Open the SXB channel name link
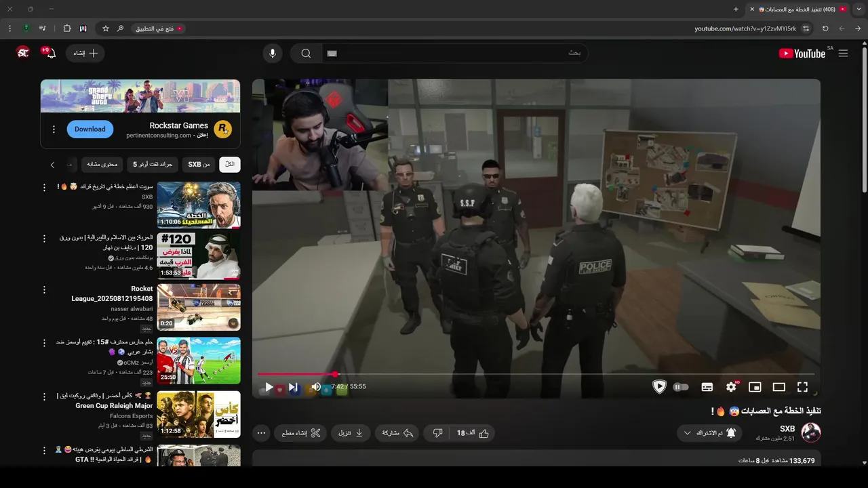The image size is (868, 488). tap(787, 429)
